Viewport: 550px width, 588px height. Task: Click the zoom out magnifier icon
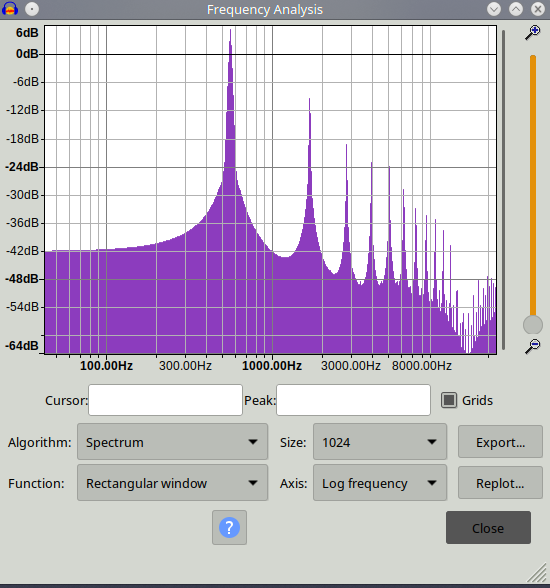click(532, 346)
